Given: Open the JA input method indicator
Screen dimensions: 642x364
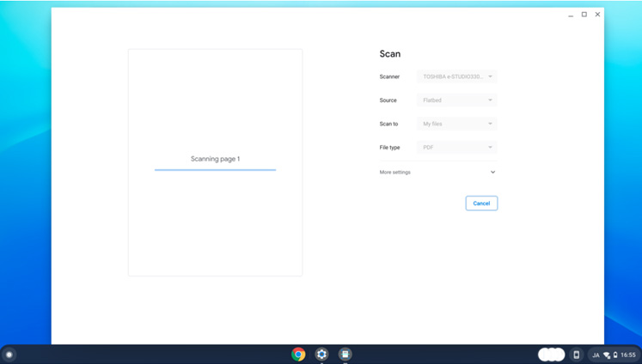Looking at the screenshot, I should click(x=596, y=355).
